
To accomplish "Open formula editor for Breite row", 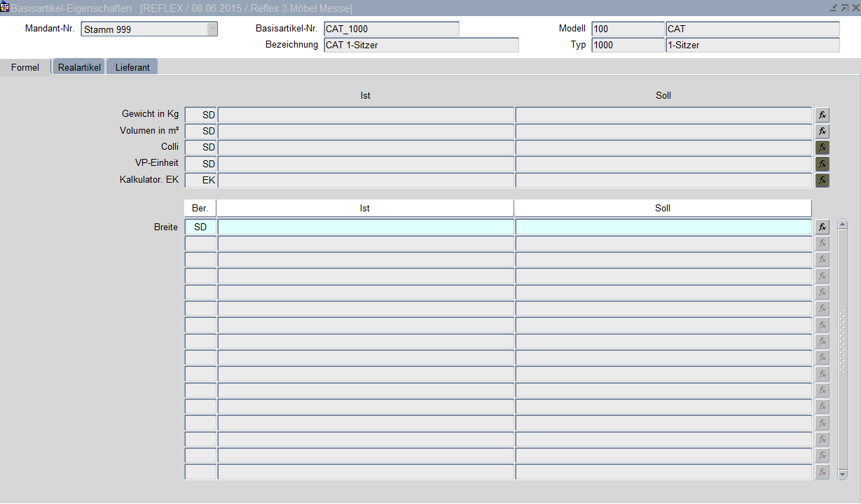I will [822, 227].
